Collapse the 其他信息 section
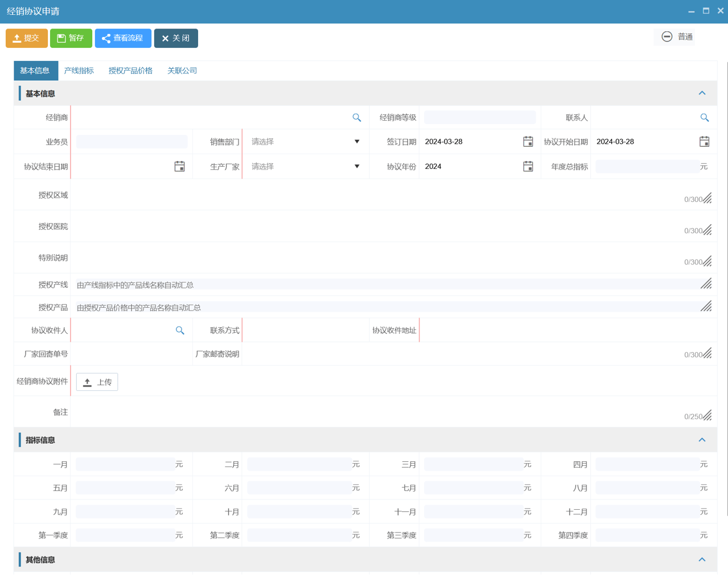728x578 pixels. point(702,560)
